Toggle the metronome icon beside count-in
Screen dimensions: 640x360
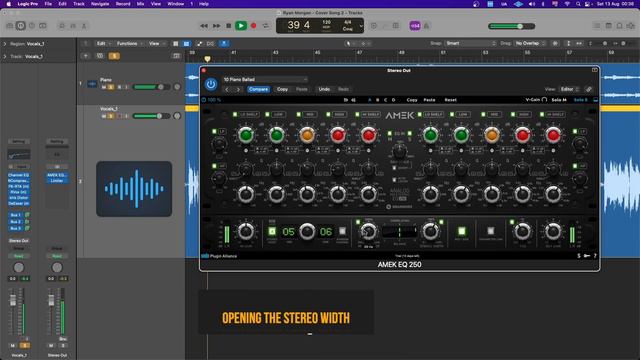pyautogui.click(x=427, y=26)
